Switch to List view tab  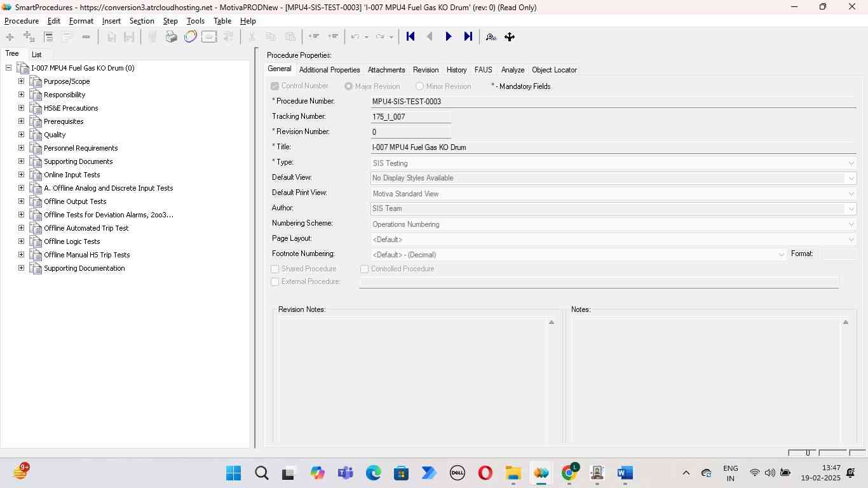point(37,55)
